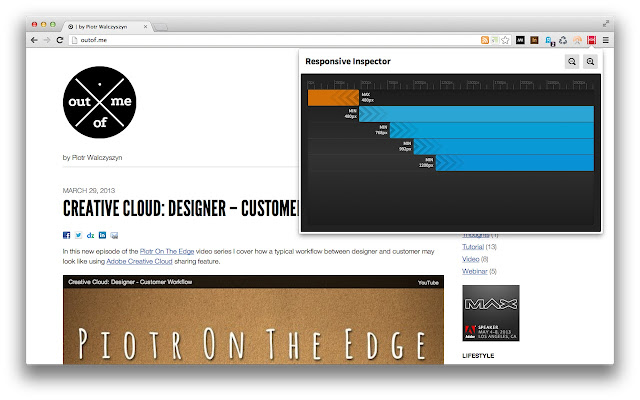Click the 'out of me' circular logo
Image resolution: width=640 pixels, height=400 pixels.
click(x=100, y=102)
